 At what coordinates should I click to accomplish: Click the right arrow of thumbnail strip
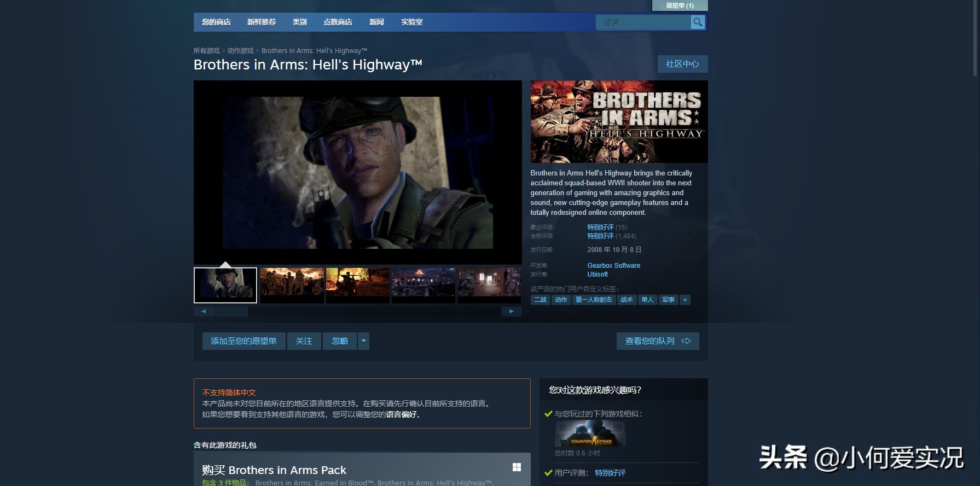[511, 311]
